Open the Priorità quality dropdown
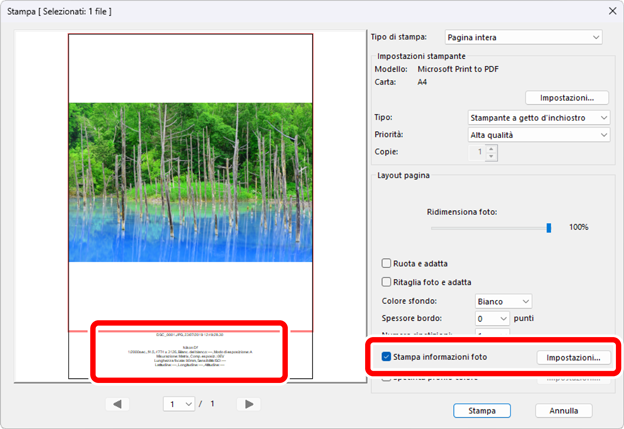Viewport: 624px width, 429px height. pyautogui.click(x=539, y=134)
